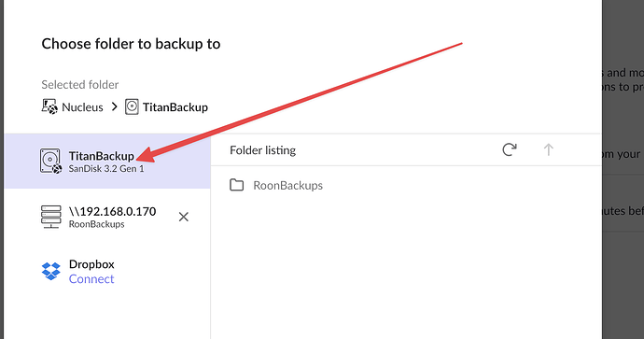This screenshot has height=339, width=644.
Task: Connect a Dropbox account
Action: pos(91,279)
